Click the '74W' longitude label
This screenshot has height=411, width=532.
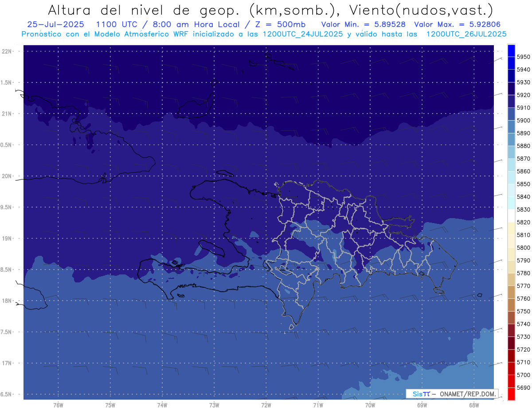[162, 405]
